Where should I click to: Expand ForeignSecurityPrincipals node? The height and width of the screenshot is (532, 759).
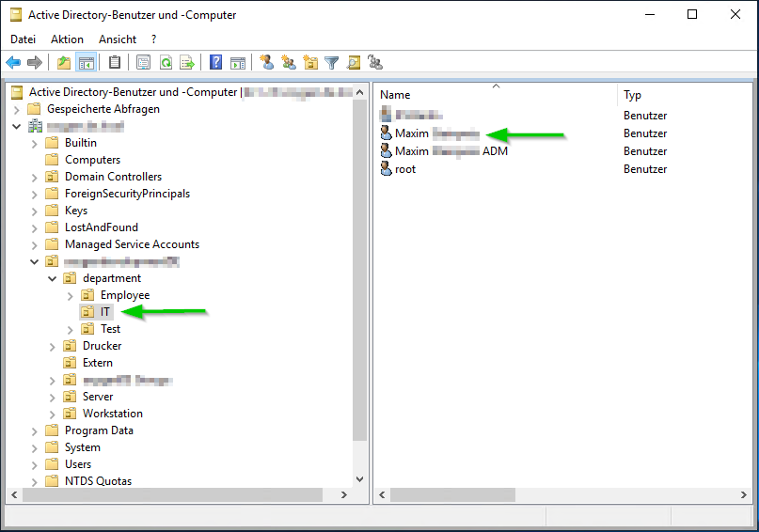point(35,195)
